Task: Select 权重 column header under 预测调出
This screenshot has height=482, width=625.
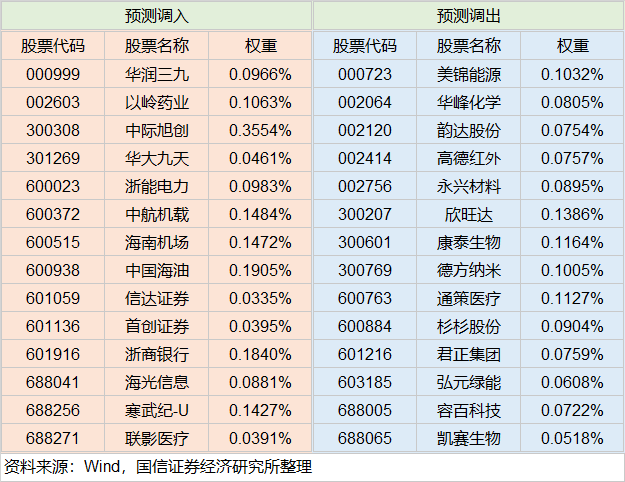Action: (572, 46)
